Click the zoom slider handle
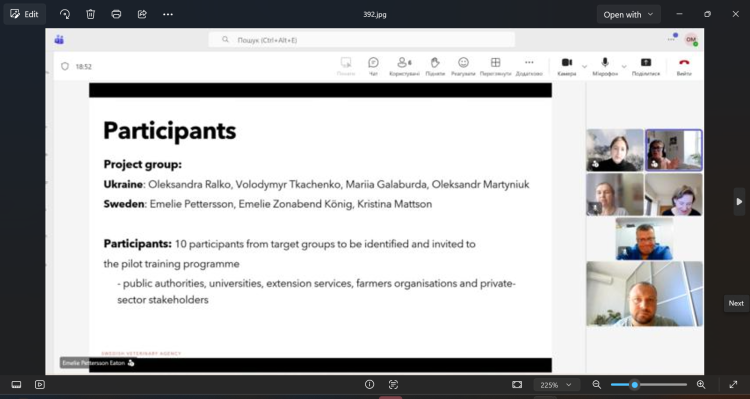The image size is (750, 399). pos(635,385)
